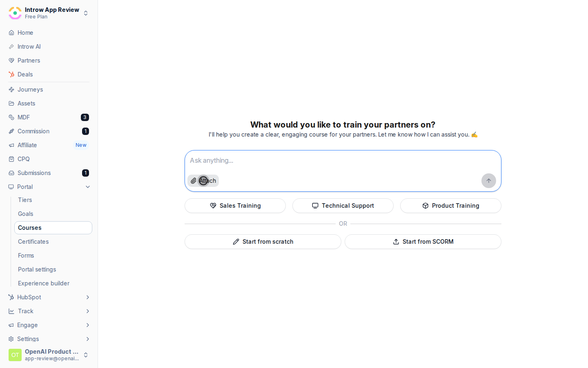
Task: Expand the Track section
Action: point(88,311)
